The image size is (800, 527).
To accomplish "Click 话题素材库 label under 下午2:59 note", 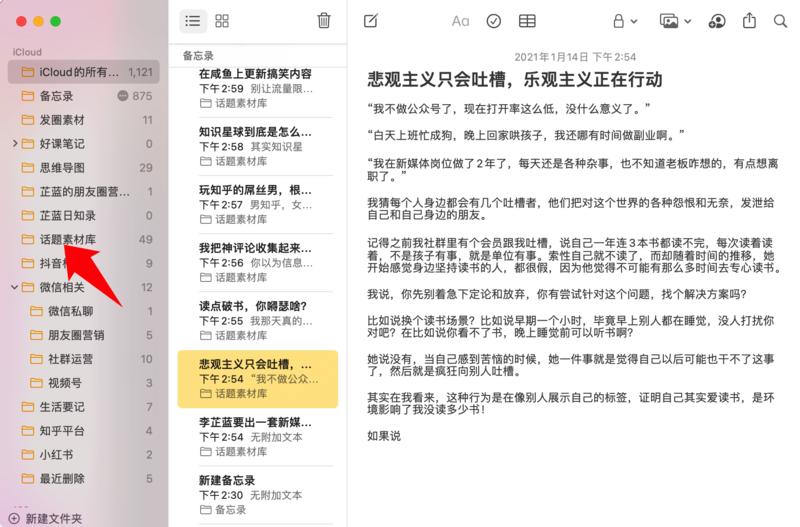I will [x=241, y=103].
